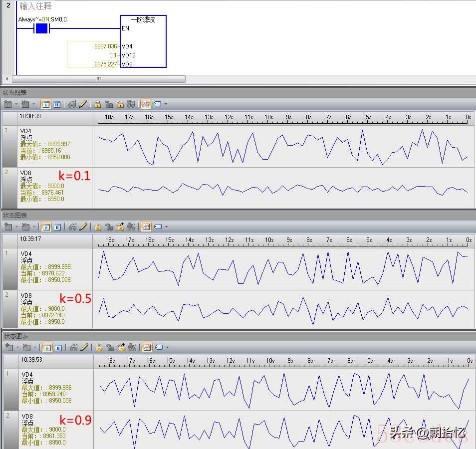Toggle pause chart button in 10:39:53 toolbar
This screenshot has width=476, height=449.
[58, 348]
